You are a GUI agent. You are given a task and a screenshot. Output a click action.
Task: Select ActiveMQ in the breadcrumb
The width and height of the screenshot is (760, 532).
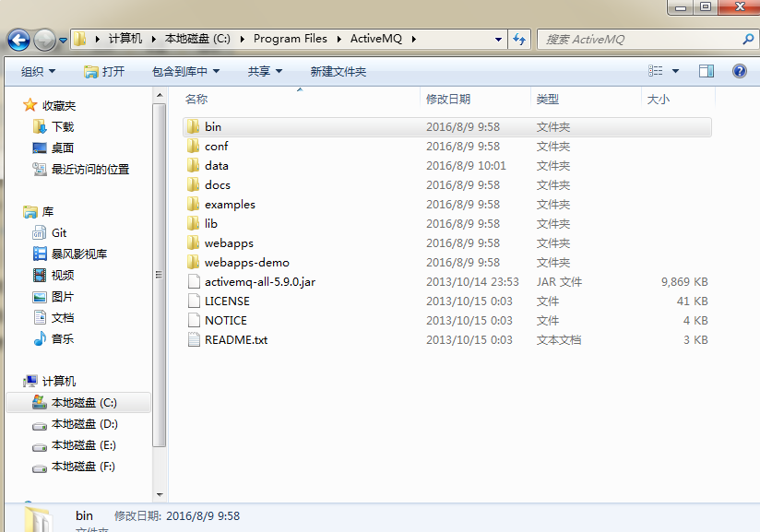pos(376,39)
